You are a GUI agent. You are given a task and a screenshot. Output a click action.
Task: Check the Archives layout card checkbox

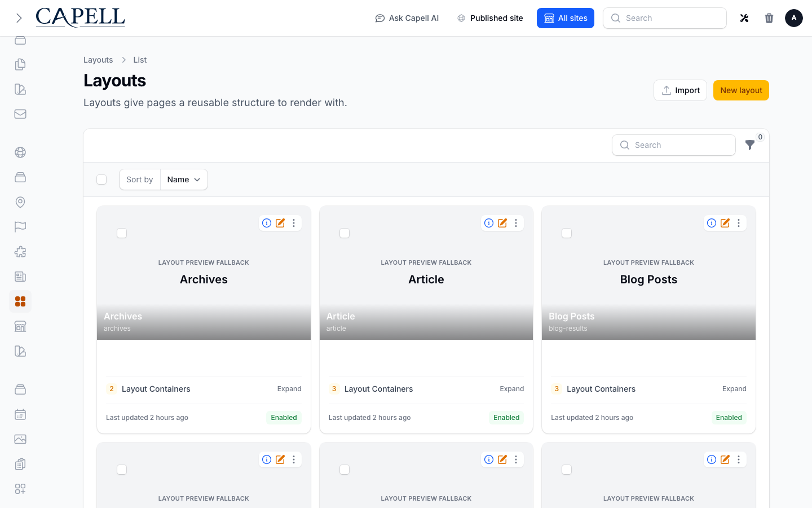pos(122,233)
